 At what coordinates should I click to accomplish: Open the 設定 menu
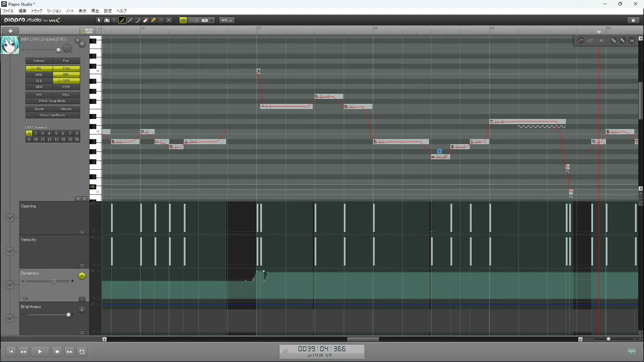click(108, 11)
